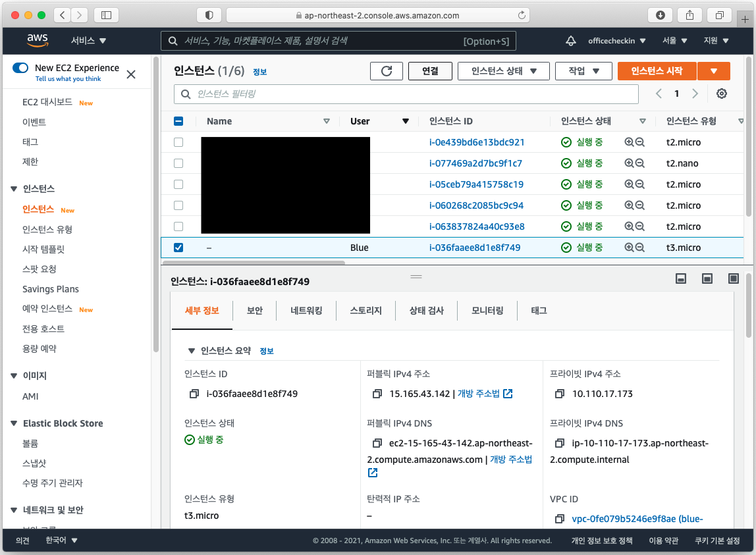
Task: Copy public IPv4 address 15.165.43.142
Action: pyautogui.click(x=377, y=394)
